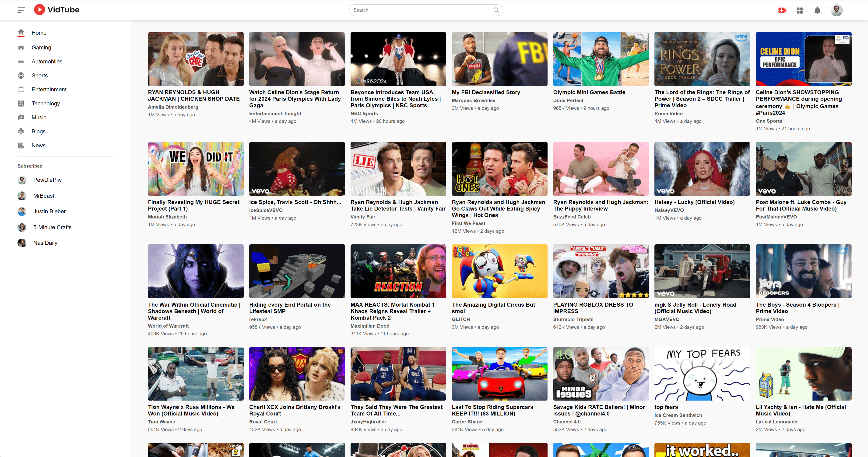Click 5-Minute Crafts channel avatar
The height and width of the screenshot is (457, 868).
(22, 227)
